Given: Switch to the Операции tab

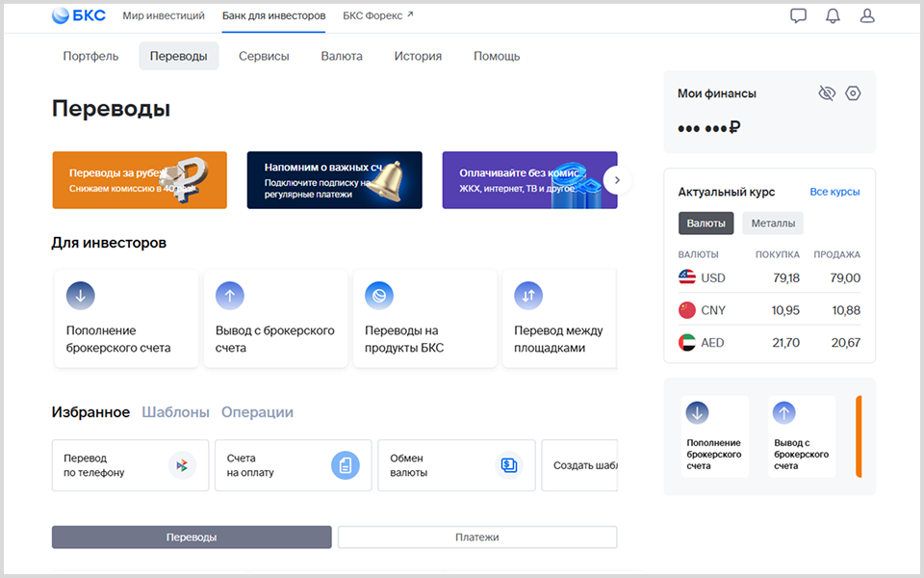Looking at the screenshot, I should pos(257,412).
